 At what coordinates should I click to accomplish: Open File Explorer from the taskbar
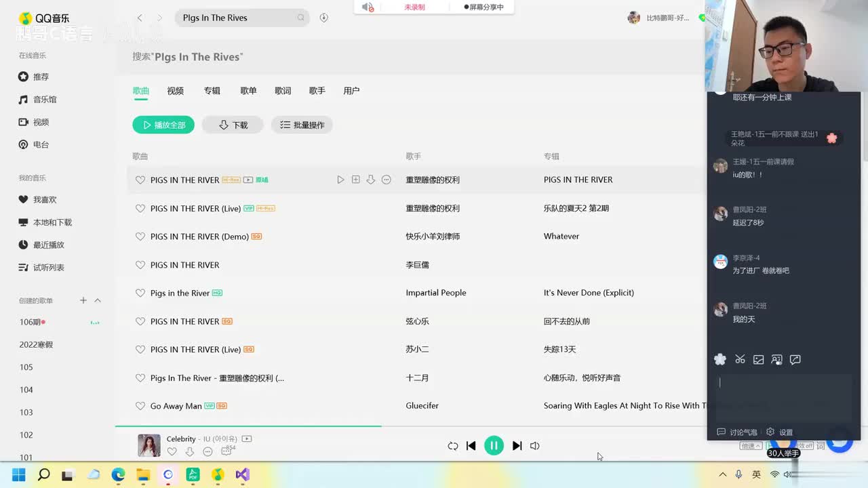[x=143, y=474]
